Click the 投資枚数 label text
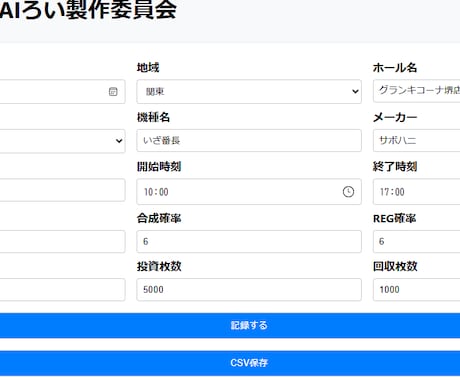This screenshot has width=460, height=380. (x=159, y=266)
